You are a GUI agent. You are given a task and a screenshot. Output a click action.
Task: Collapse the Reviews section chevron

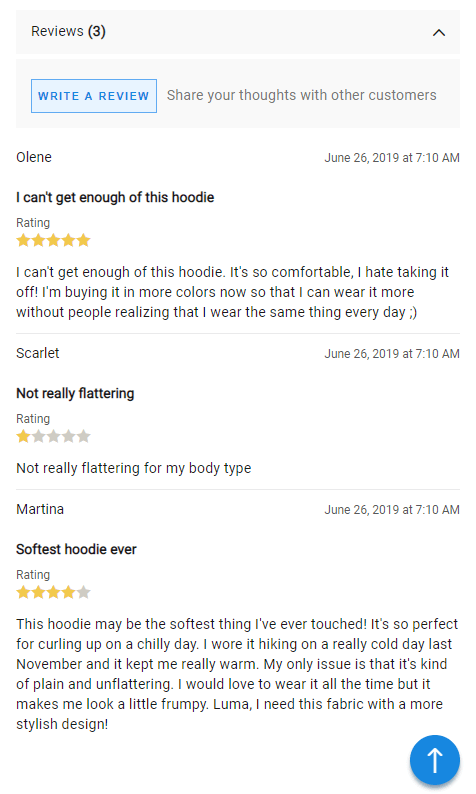coord(439,33)
